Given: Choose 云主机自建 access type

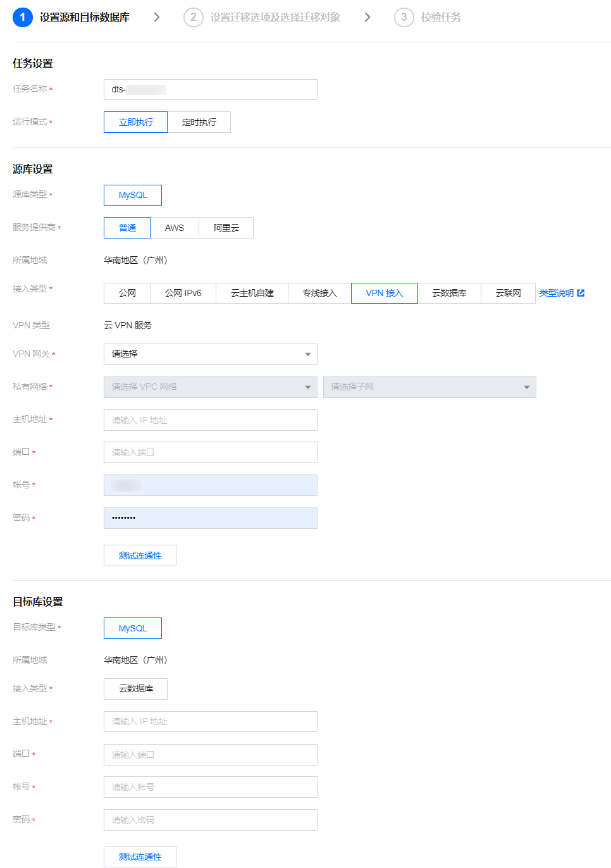Looking at the screenshot, I should coord(252,293).
